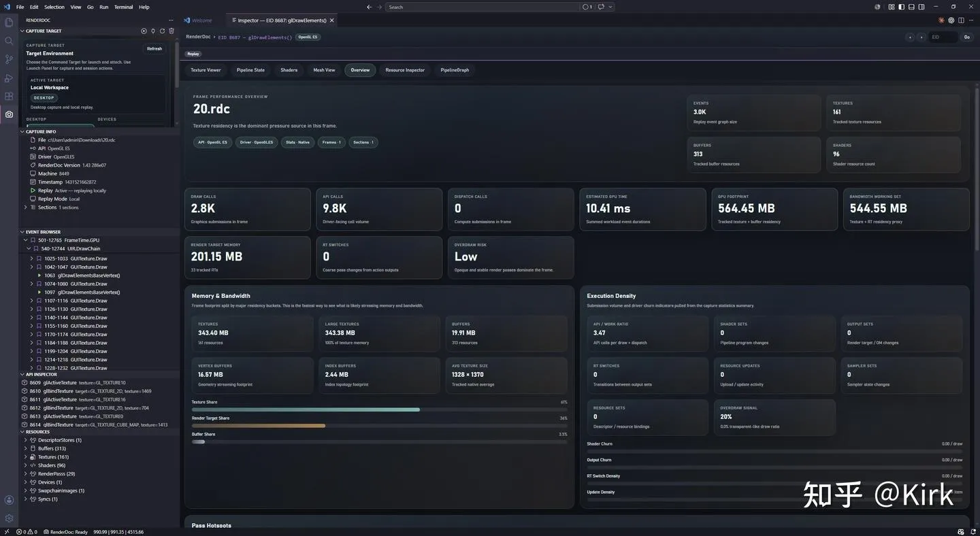Expand the Sections row in Capture Info
The image size is (980, 536).
(x=26, y=207)
